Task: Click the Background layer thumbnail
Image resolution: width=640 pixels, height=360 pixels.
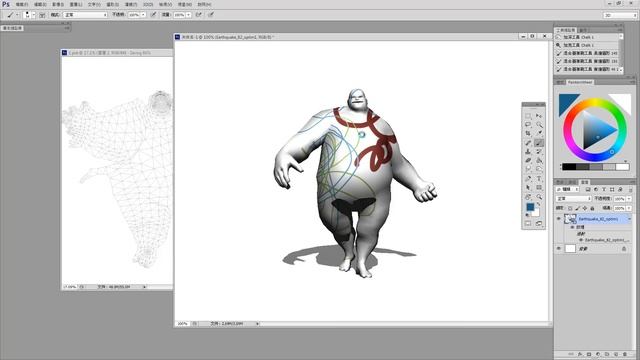Action: pyautogui.click(x=571, y=248)
